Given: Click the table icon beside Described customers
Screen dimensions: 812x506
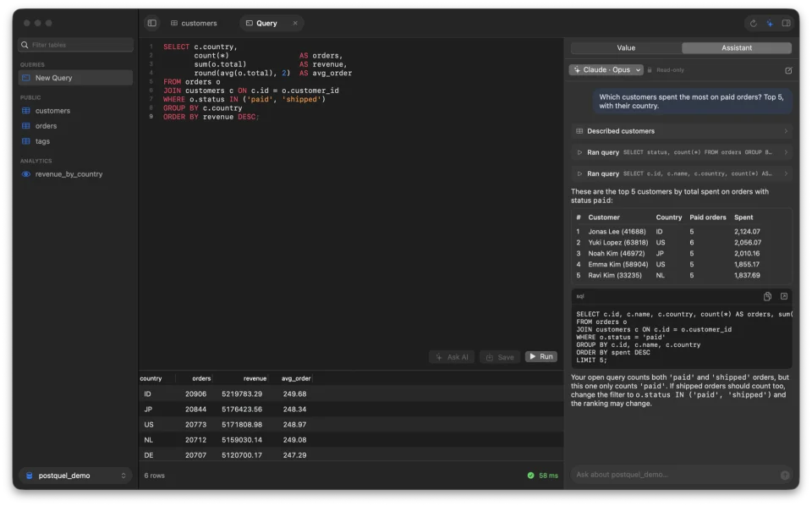Looking at the screenshot, I should click(579, 131).
